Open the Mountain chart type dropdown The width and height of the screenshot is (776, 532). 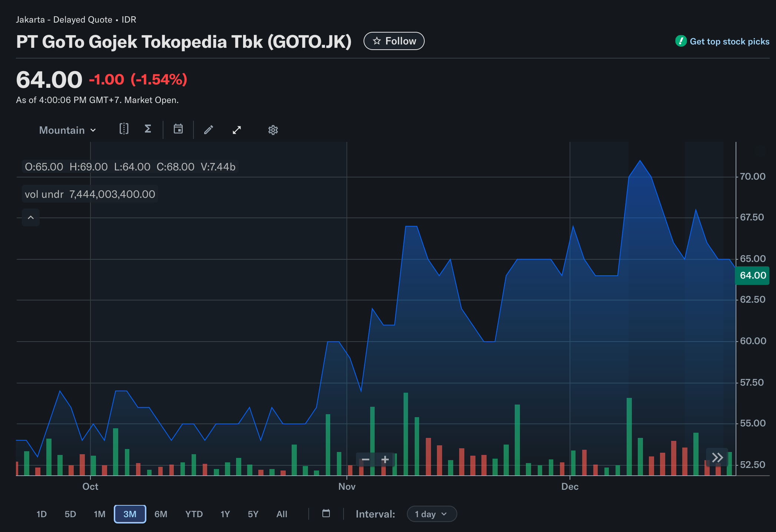pyautogui.click(x=67, y=130)
